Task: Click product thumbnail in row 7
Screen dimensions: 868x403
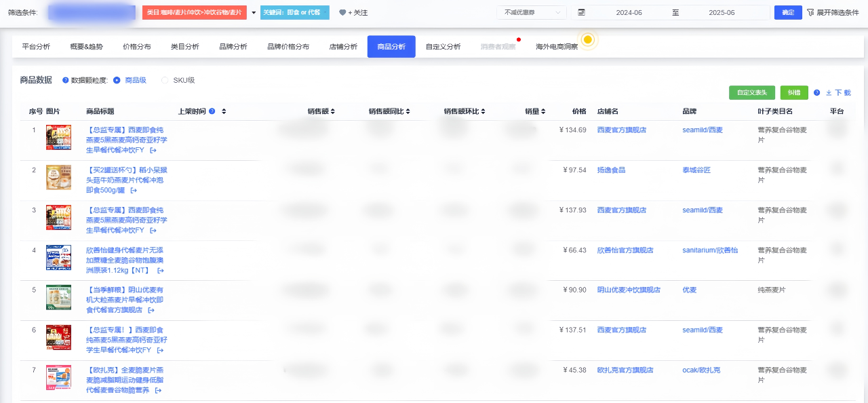Action: [x=58, y=378]
